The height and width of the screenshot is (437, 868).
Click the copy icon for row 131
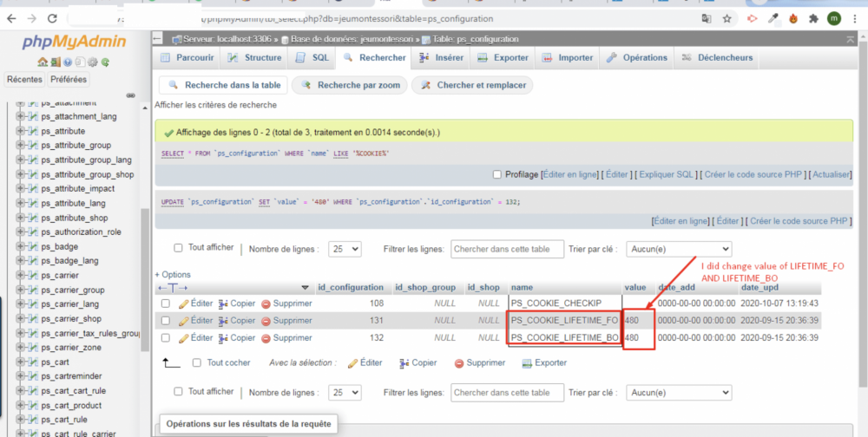coord(223,320)
